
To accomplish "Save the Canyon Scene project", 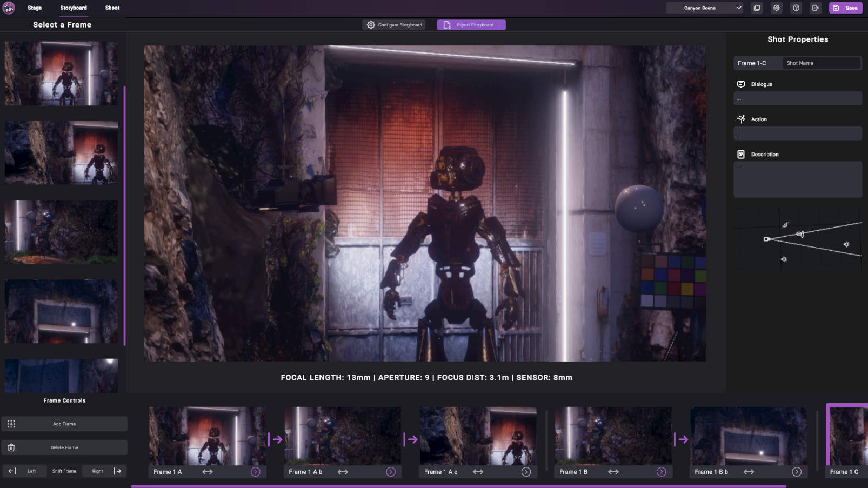I will click(x=845, y=8).
